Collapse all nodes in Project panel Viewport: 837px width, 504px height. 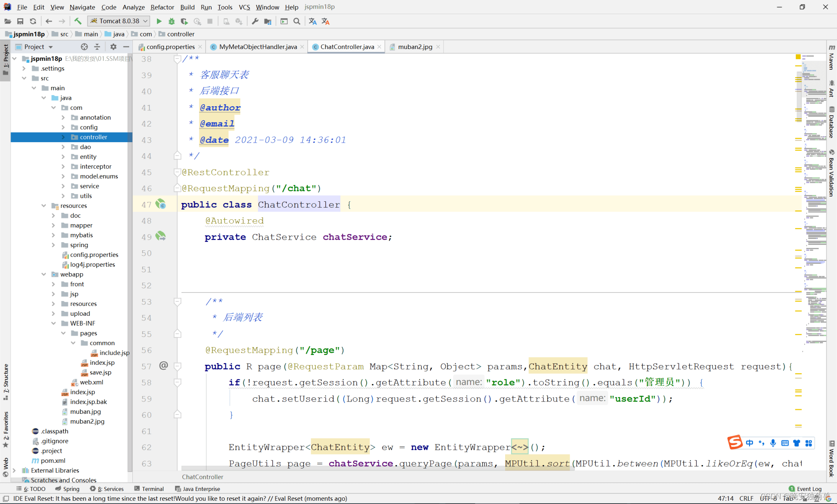pos(97,47)
